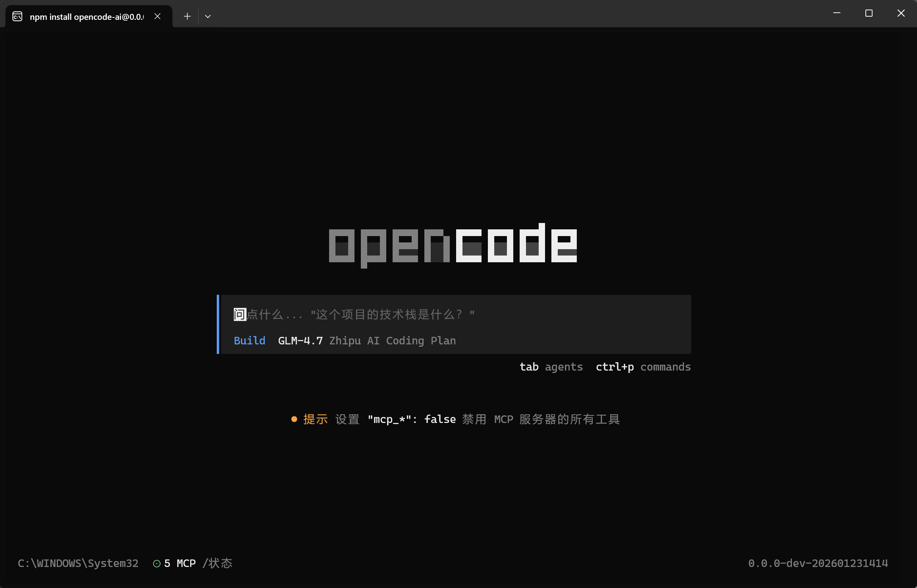This screenshot has height=588, width=917.
Task: Click the Windows Terminal tab icon area
Action: click(x=17, y=16)
